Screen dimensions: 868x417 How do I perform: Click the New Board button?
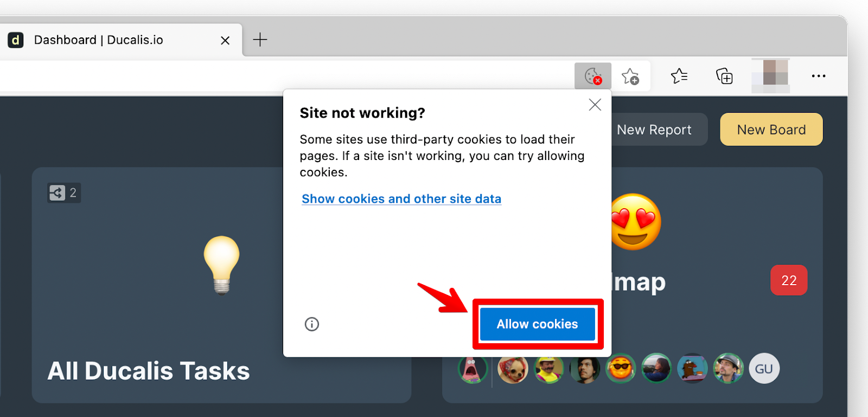pos(771,130)
